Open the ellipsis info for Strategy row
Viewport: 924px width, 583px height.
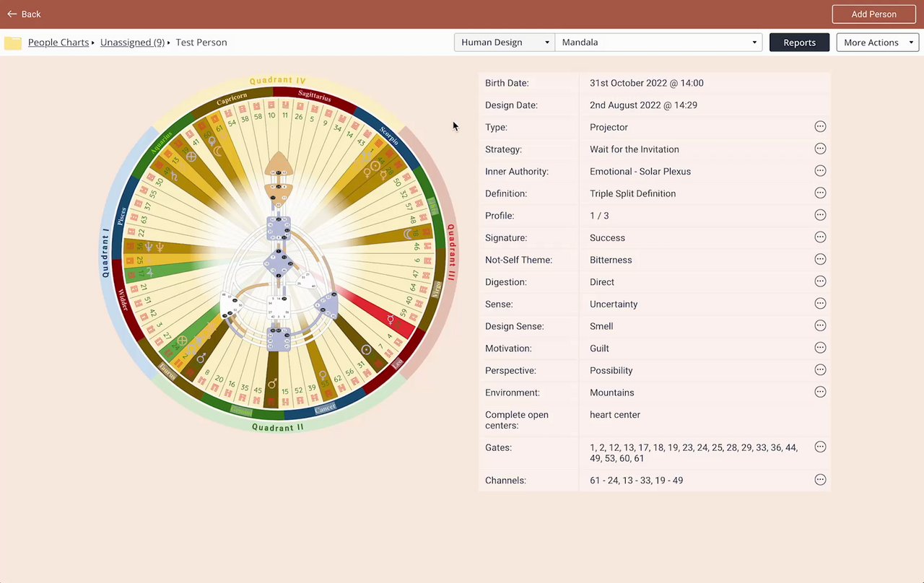(x=820, y=149)
